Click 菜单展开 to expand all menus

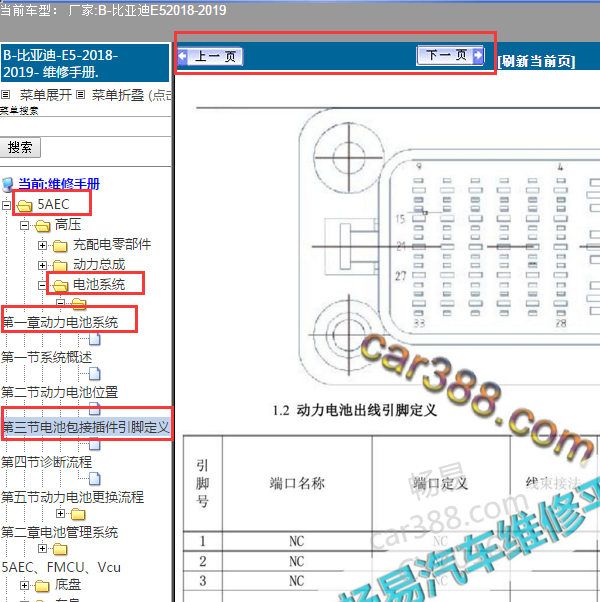coord(46,95)
